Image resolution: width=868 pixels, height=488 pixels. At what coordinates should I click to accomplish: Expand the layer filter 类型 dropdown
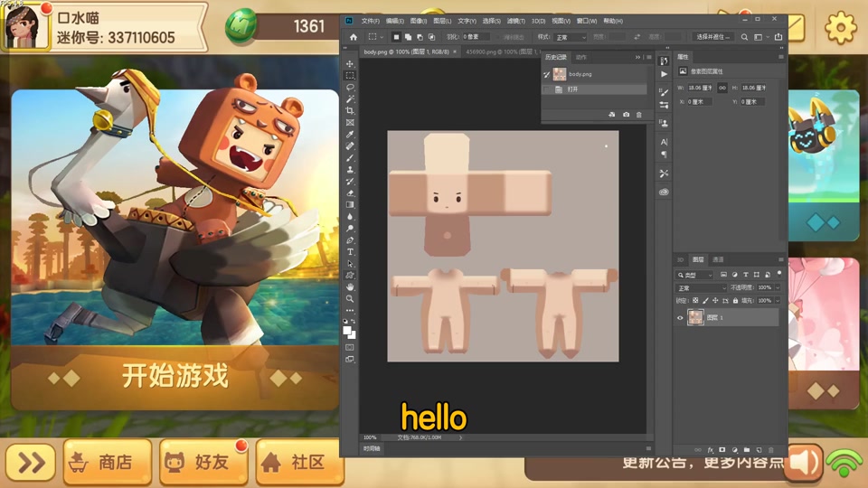(696, 275)
